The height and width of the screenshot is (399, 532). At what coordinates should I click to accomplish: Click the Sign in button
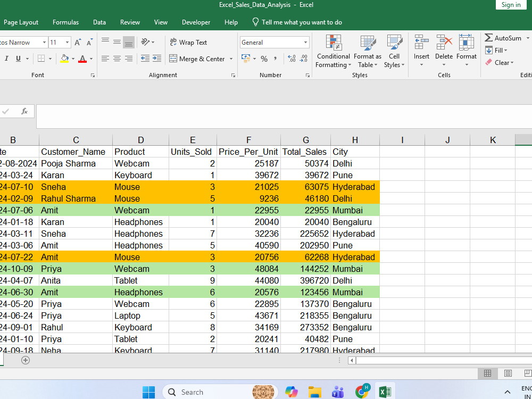[x=511, y=5]
